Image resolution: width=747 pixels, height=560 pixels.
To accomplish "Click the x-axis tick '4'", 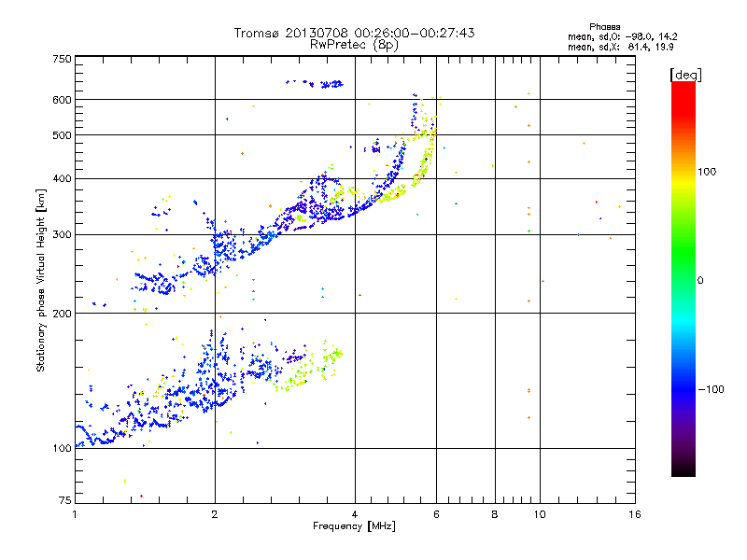I will [355, 514].
